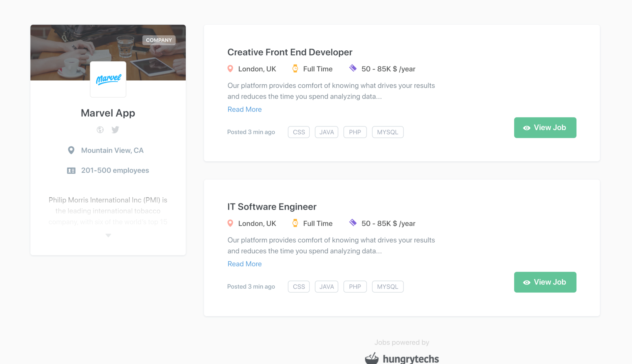This screenshot has width=632, height=364.
Task: Click salary tag icon in Creative Front End job
Action: click(353, 68)
